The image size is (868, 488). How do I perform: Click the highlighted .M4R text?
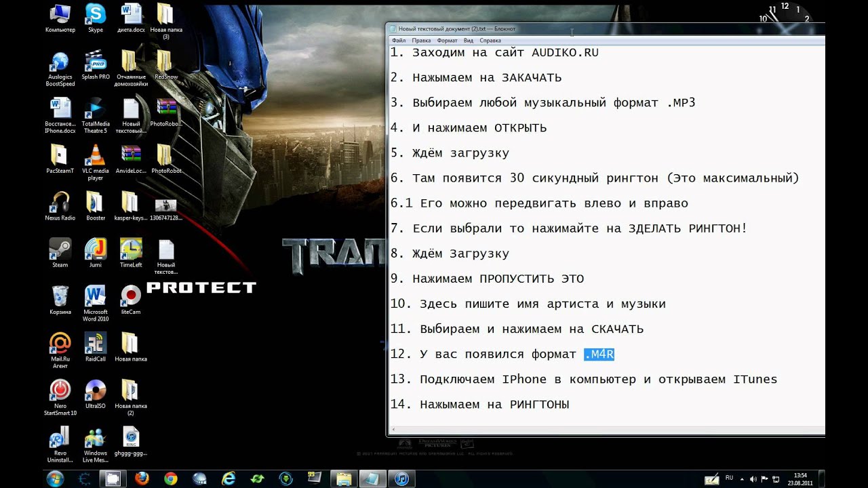(599, 354)
